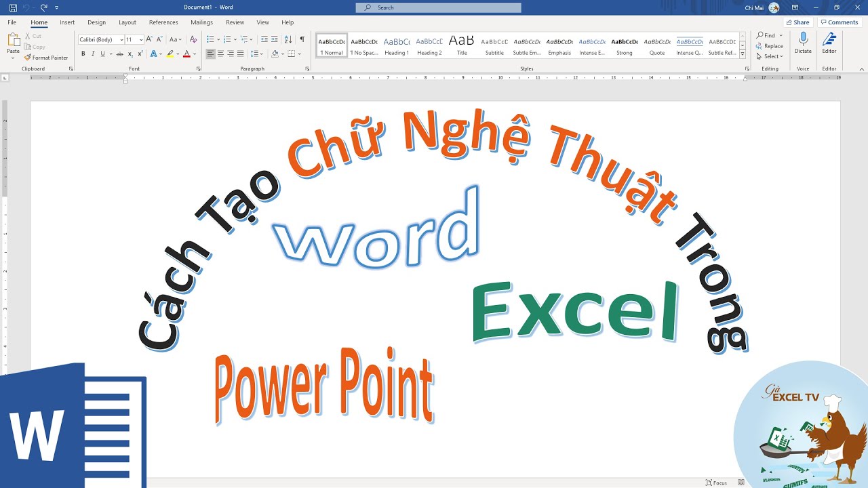Toggle Italic formatting
Screen dimensions: 868x488
pyautogui.click(x=93, y=54)
